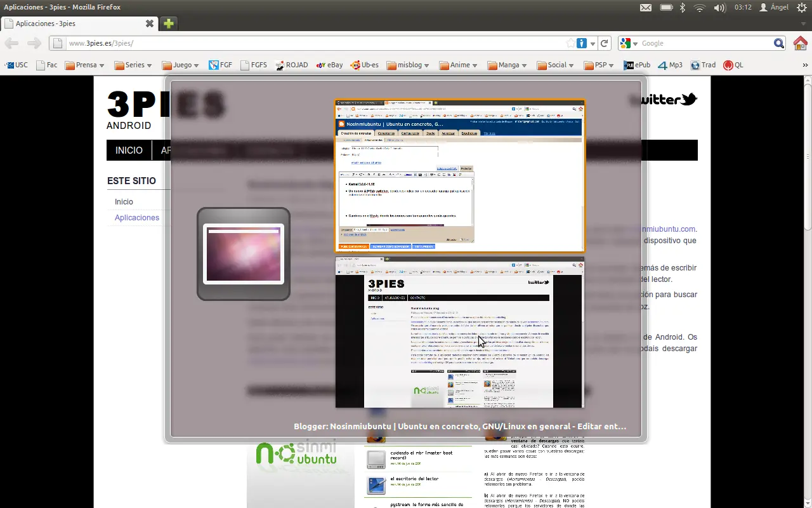Select the desktop icon in the switcher
812x508 pixels.
[244, 254]
